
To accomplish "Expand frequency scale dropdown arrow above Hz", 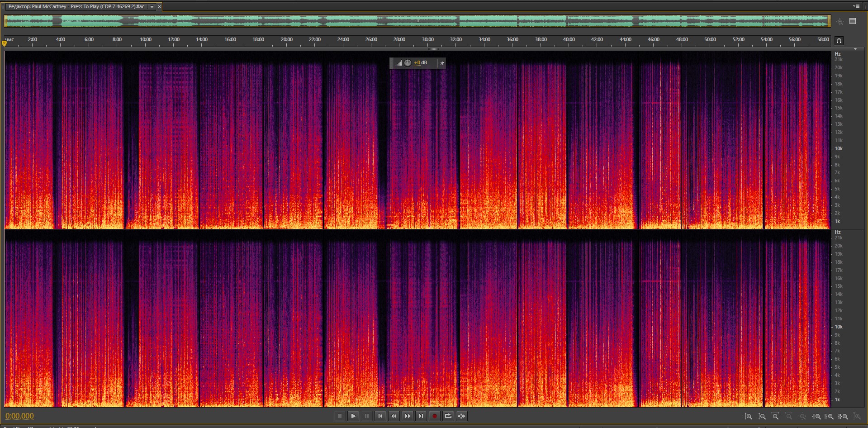I will click(x=855, y=49).
